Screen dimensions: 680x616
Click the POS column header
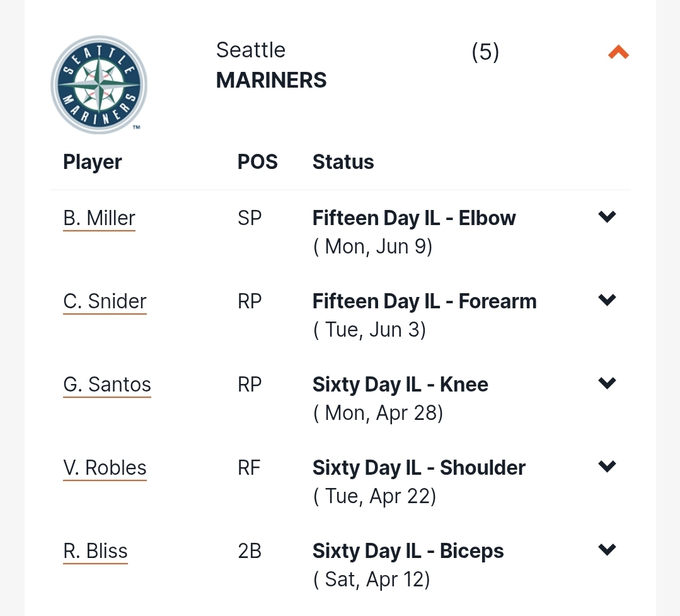click(258, 162)
